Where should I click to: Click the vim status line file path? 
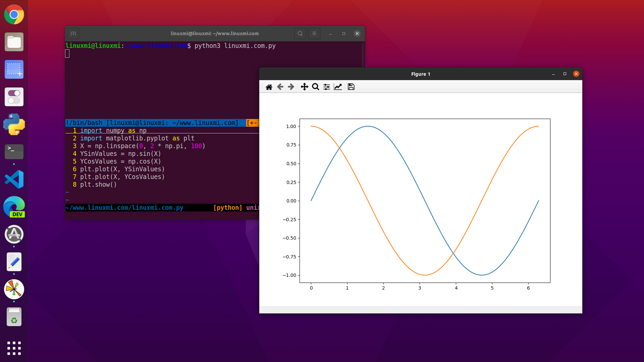click(x=124, y=208)
